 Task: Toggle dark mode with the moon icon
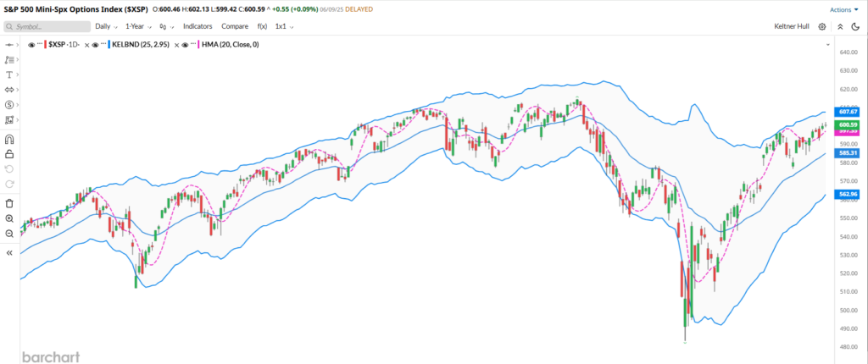855,26
